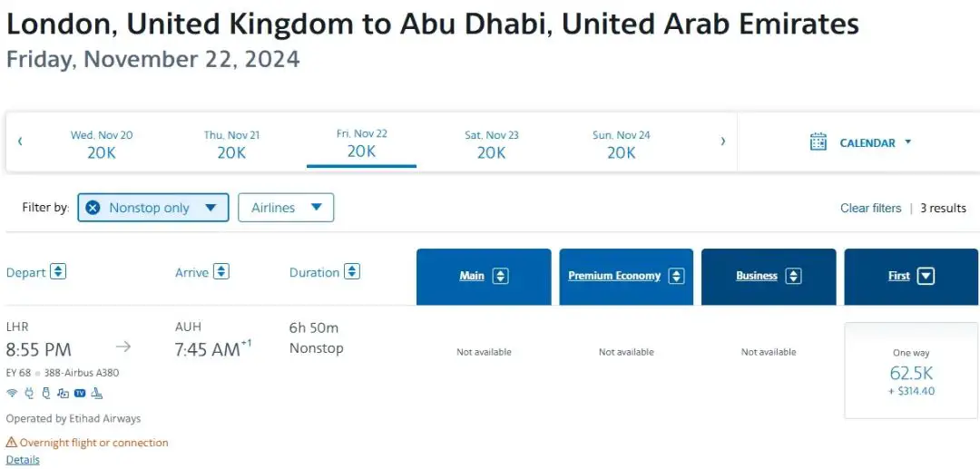
Task: Click the entertainment media amenity icon
Action: click(63, 393)
